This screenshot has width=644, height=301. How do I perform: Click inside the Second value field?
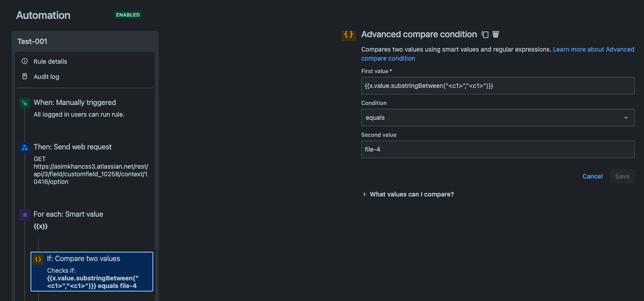point(497,149)
